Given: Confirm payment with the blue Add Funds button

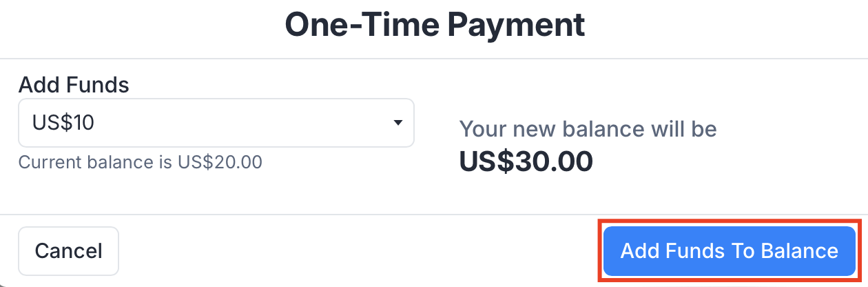Looking at the screenshot, I should point(729,250).
